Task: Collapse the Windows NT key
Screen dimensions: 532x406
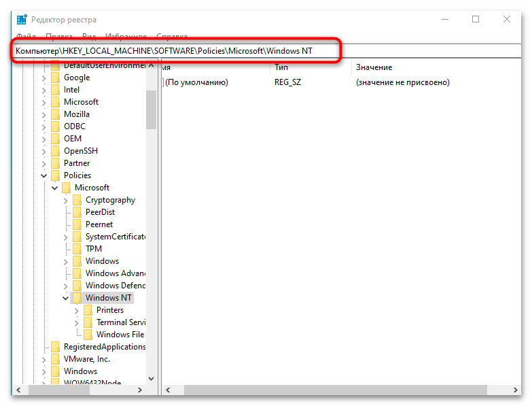Action: (66, 299)
